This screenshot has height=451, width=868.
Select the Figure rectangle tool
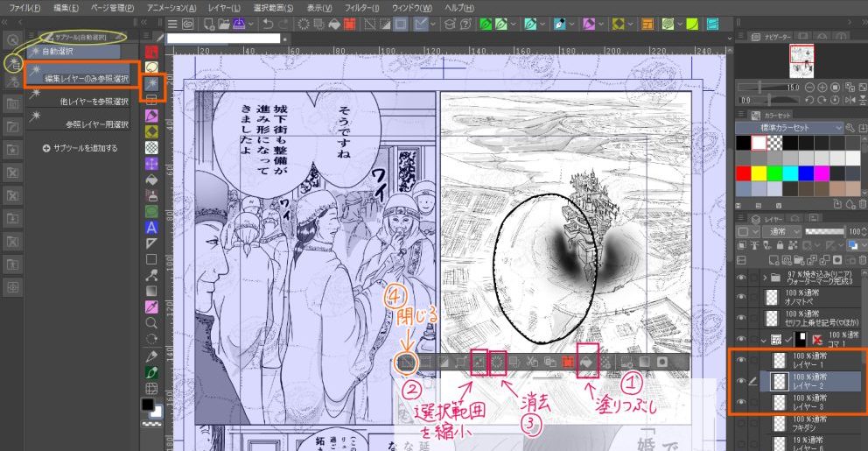151,259
